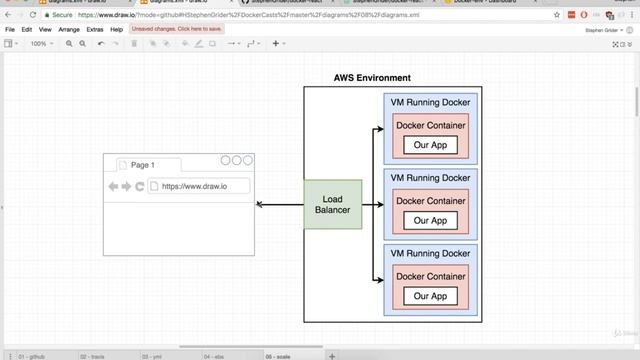The image size is (640, 360).
Task: Undo the last diagram change
Action: click(101, 44)
